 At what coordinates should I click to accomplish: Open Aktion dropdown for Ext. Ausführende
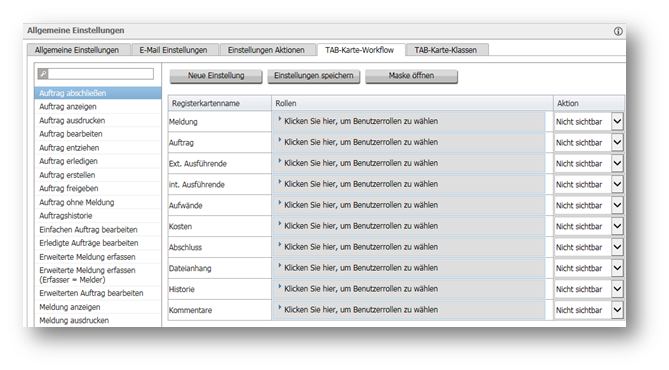click(x=617, y=163)
